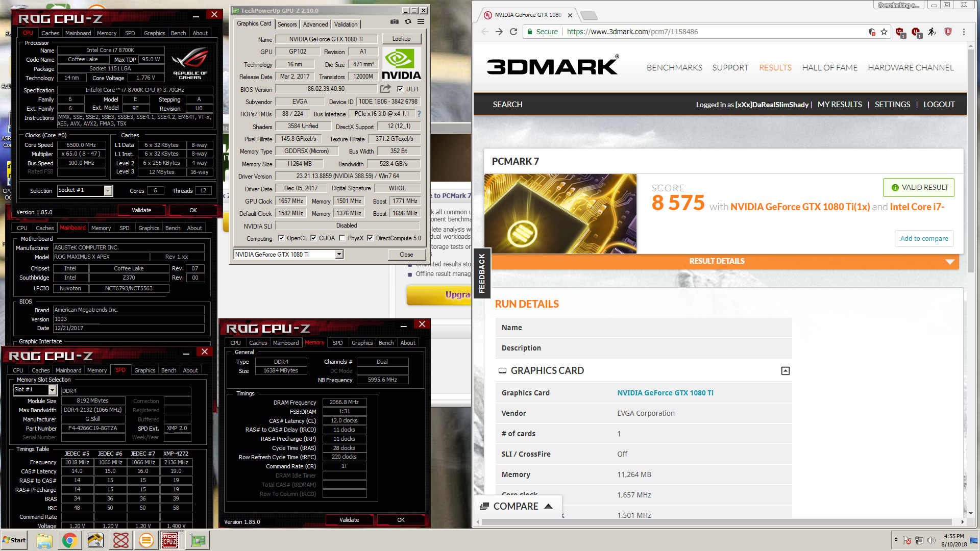This screenshot has width=980, height=551.
Task: Open the uMatrix stop-sign extension icon
Action: [x=917, y=32]
